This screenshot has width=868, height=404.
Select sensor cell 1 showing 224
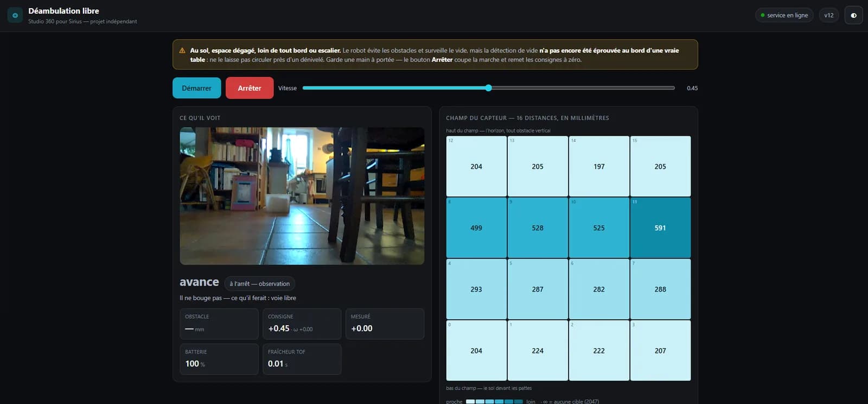coord(538,350)
